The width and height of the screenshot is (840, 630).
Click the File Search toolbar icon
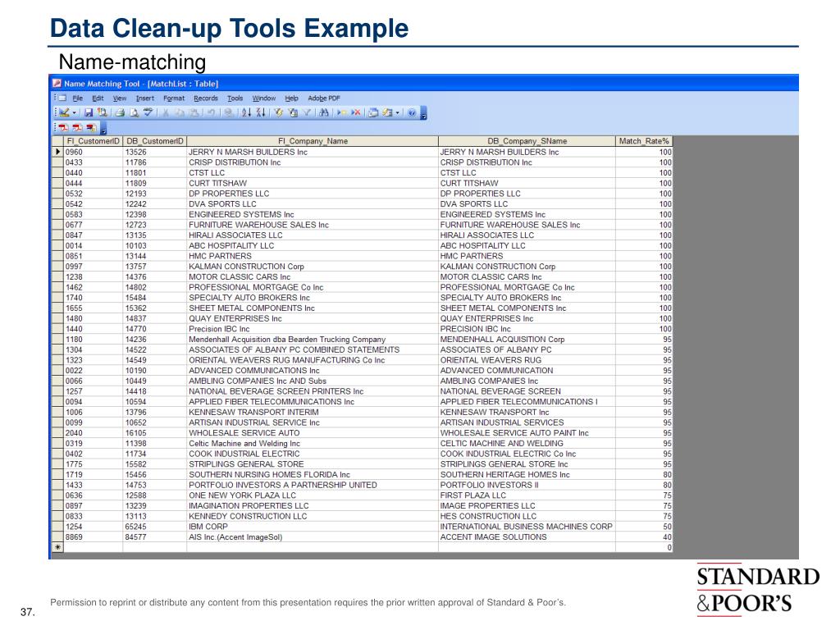(103, 112)
